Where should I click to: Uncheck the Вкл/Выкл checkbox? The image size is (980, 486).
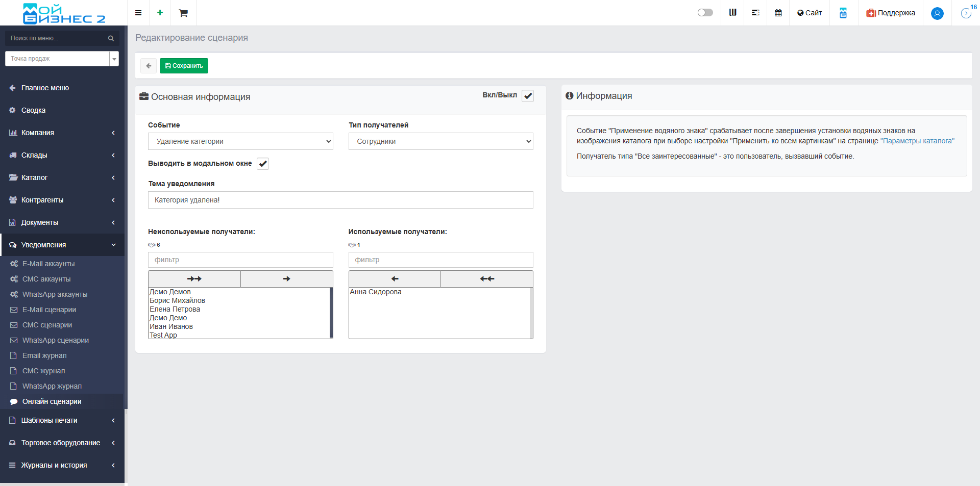[528, 96]
